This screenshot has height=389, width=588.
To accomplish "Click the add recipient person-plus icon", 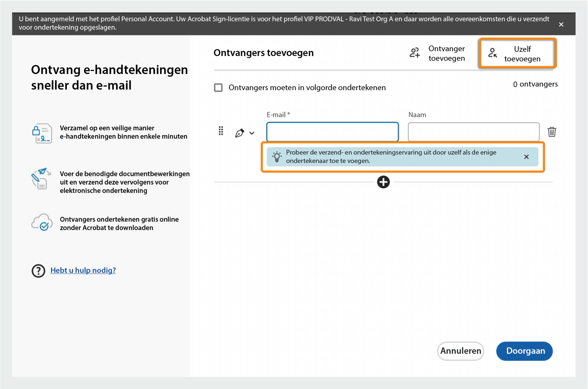I will [415, 53].
